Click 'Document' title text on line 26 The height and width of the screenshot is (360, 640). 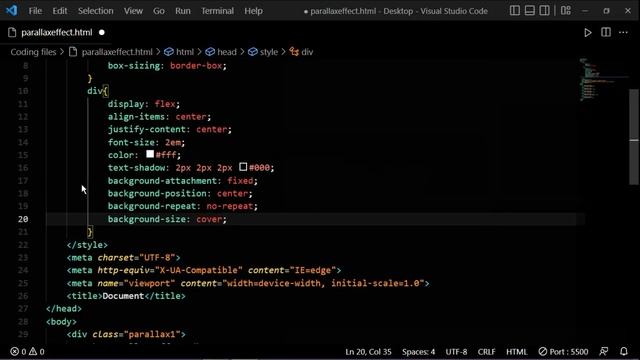pos(123,296)
